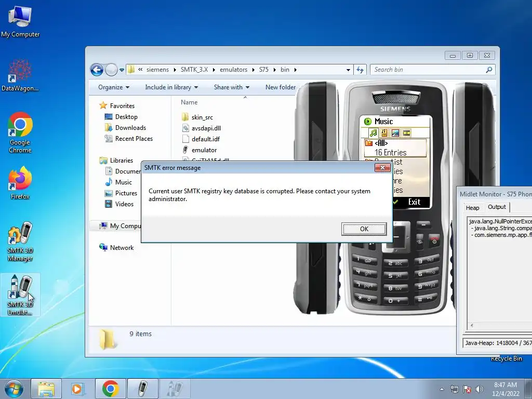The width and height of the screenshot is (532, 399).
Task: Click the Search bin input field
Action: (428, 70)
